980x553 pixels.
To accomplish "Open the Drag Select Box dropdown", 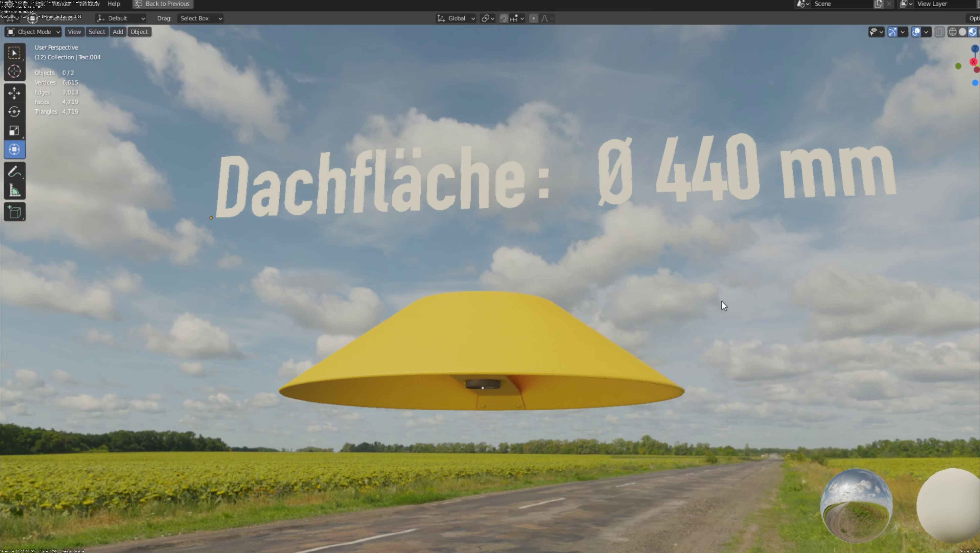I will [200, 18].
